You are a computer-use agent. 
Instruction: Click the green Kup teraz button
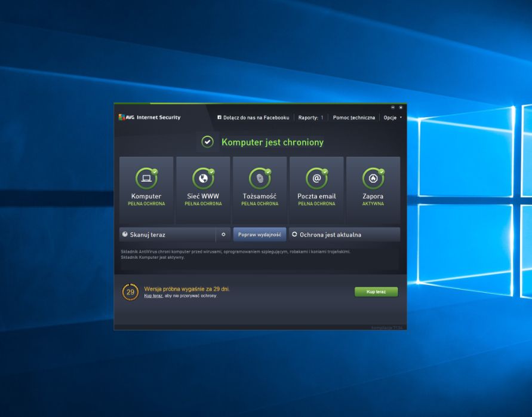pos(376,292)
